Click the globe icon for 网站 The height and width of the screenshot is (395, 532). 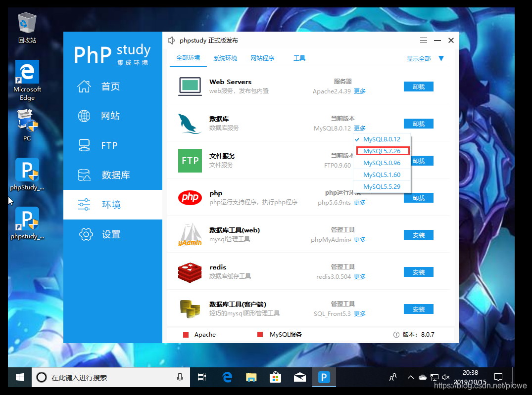84,116
